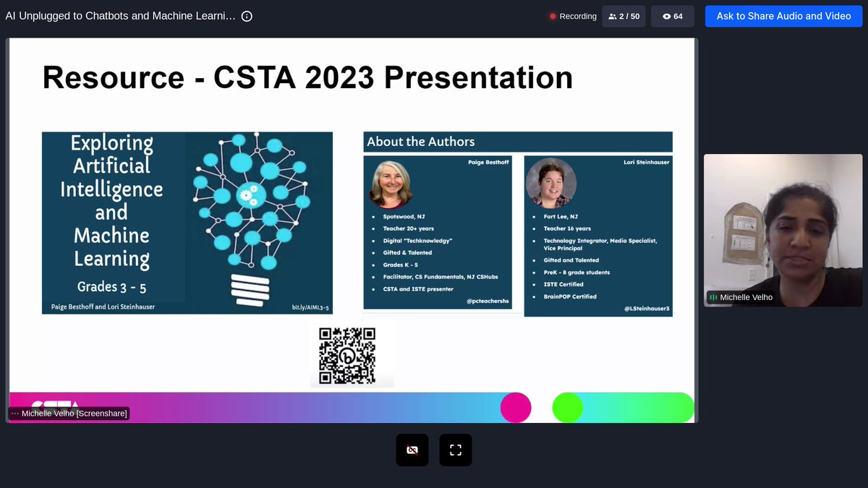Image resolution: width=868 pixels, height=488 pixels.
Task: Enter fullscreen mode with expand icon
Action: (x=456, y=450)
